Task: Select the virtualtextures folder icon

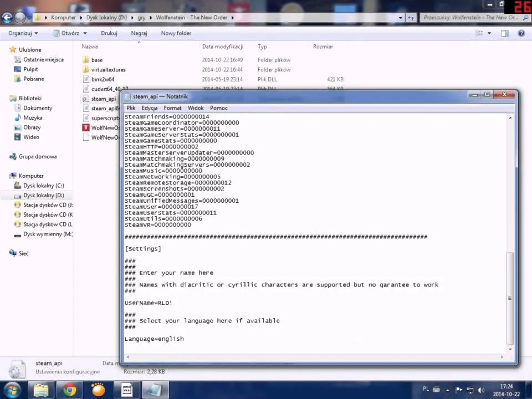Action: click(86, 70)
